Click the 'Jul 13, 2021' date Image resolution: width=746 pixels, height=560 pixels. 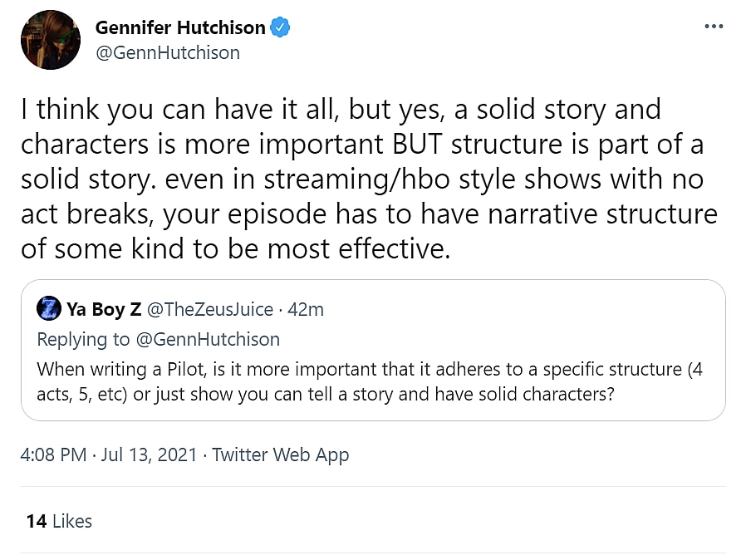[150, 454]
